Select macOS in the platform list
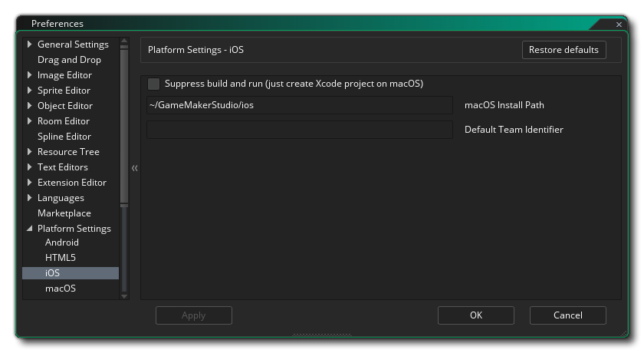Screen dimensions: 644x353 [x=61, y=289]
